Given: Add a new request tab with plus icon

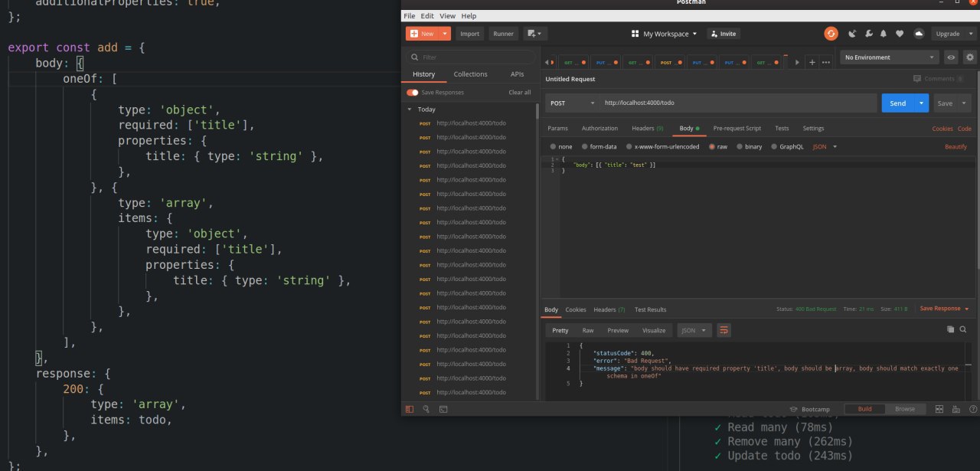Looking at the screenshot, I should tap(812, 63).
